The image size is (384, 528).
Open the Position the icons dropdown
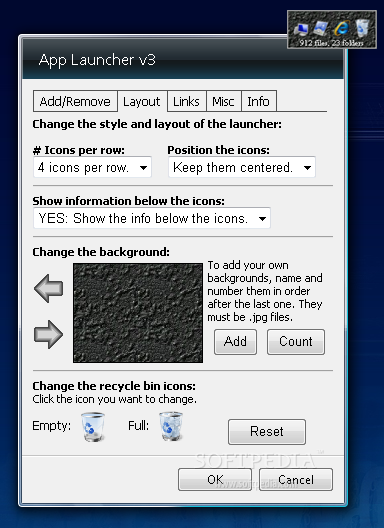click(242, 167)
